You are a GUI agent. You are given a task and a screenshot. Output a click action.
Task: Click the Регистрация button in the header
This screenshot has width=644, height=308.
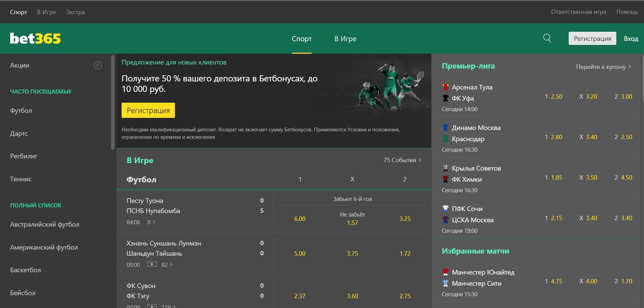(592, 38)
